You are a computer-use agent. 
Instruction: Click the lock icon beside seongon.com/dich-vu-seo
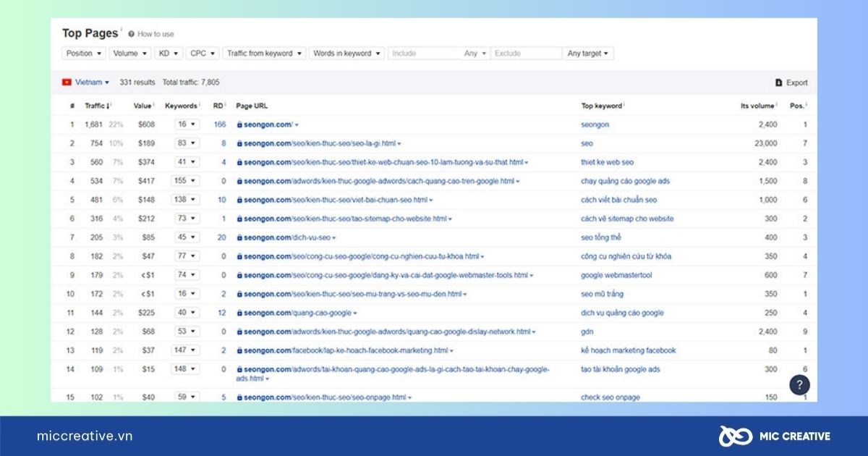pyautogui.click(x=239, y=237)
